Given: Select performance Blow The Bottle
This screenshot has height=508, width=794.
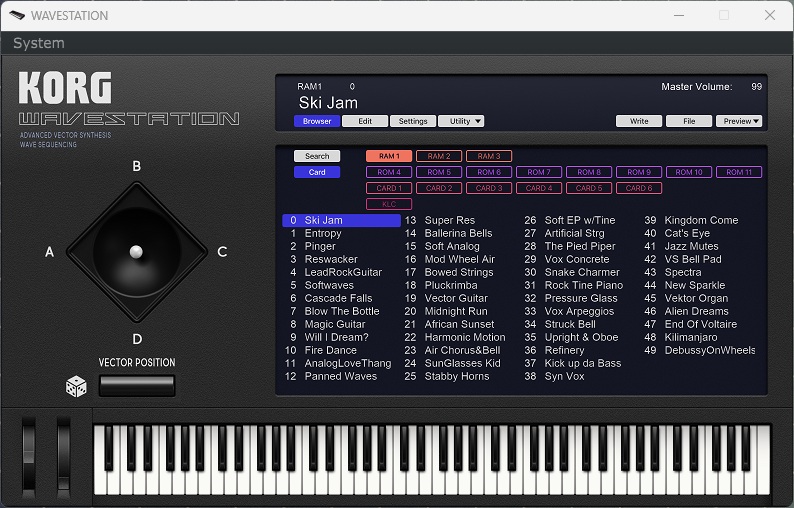Looking at the screenshot, I should [x=341, y=311].
